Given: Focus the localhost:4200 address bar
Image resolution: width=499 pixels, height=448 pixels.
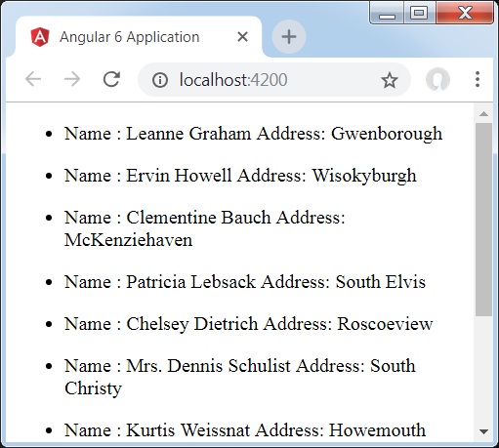Looking at the screenshot, I should click(274, 80).
